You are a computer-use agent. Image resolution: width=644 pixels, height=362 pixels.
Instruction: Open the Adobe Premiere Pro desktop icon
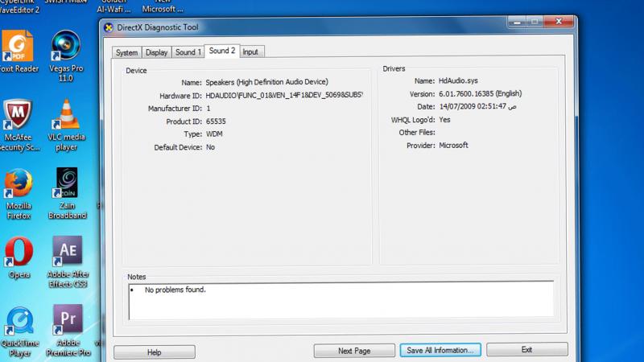[68, 331]
